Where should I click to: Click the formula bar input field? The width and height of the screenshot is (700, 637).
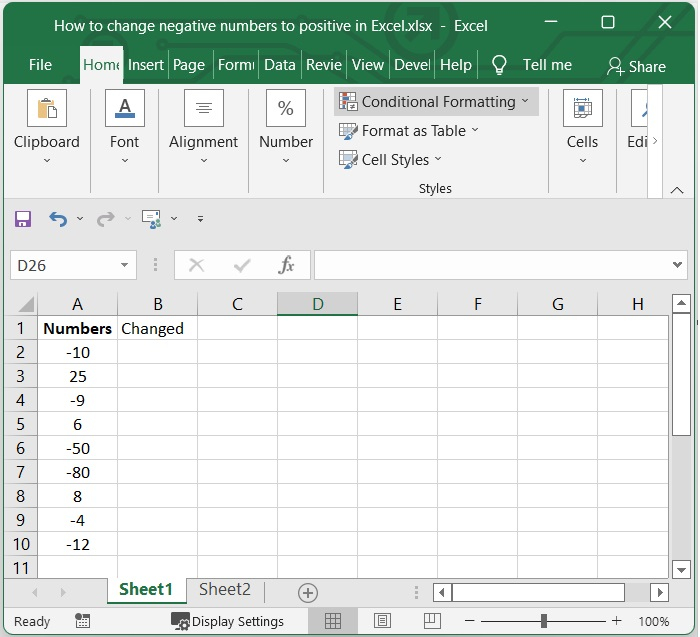coord(491,265)
